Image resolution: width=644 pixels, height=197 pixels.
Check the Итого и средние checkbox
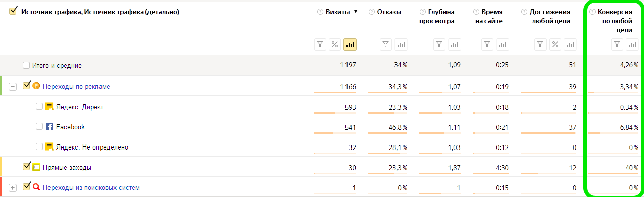click(26, 65)
